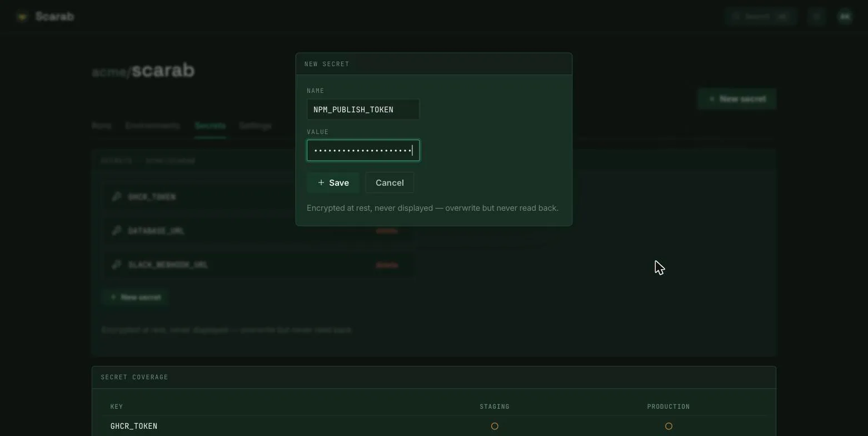
Task: Click the icon button beside the search box
Action: click(816, 17)
